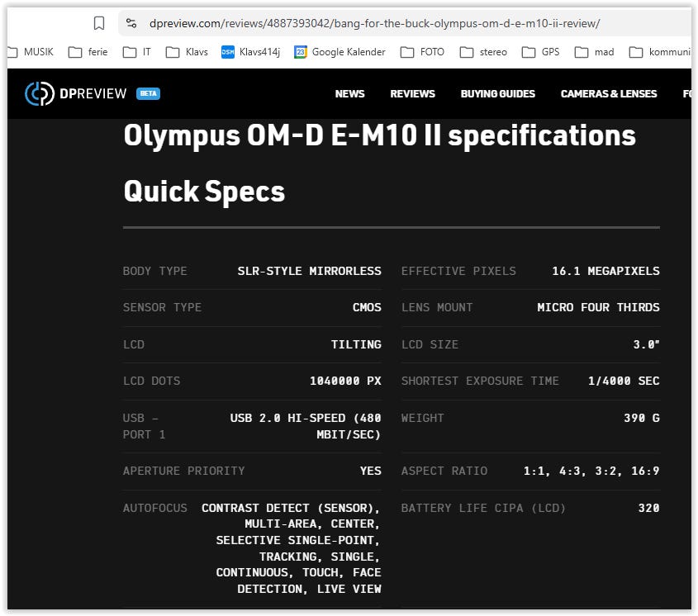Open the ferie bookmarks folder
This screenshot has height=616, width=698.
[88, 52]
